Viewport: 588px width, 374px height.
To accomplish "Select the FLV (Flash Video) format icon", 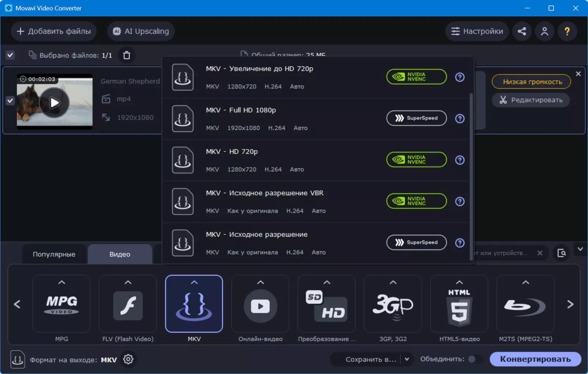I will [128, 304].
